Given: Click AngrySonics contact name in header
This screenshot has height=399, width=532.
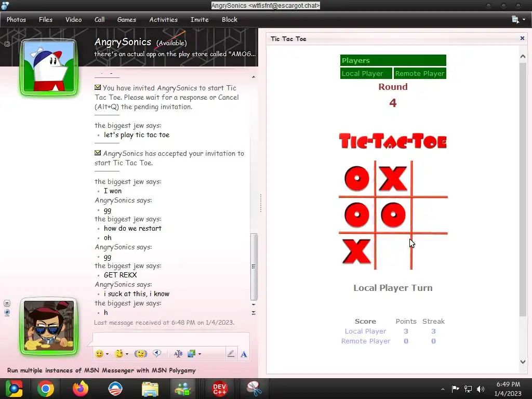Looking at the screenshot, I should tap(123, 42).
